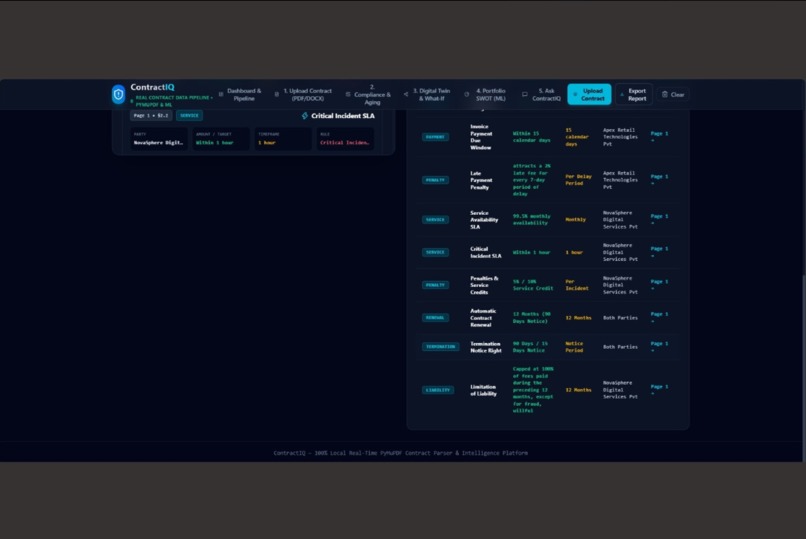Click the ContractIQ shield logo
The image size is (806, 539).
point(118,95)
